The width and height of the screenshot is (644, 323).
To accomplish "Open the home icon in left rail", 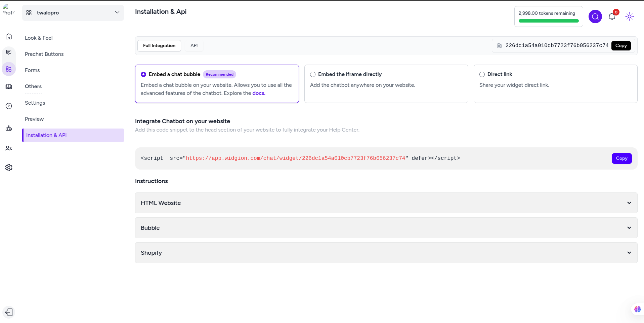I will point(9,36).
